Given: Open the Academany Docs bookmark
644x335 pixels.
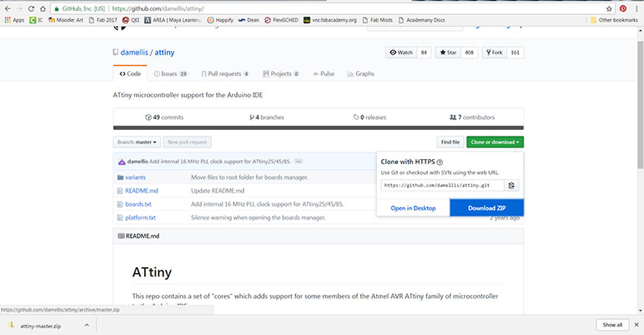Looking at the screenshot, I should click(421, 20).
